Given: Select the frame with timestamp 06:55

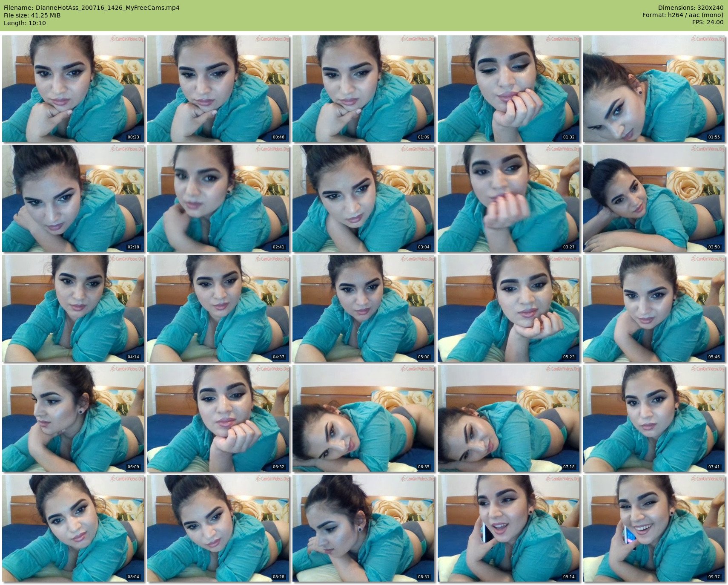Looking at the screenshot, I should (364, 418).
